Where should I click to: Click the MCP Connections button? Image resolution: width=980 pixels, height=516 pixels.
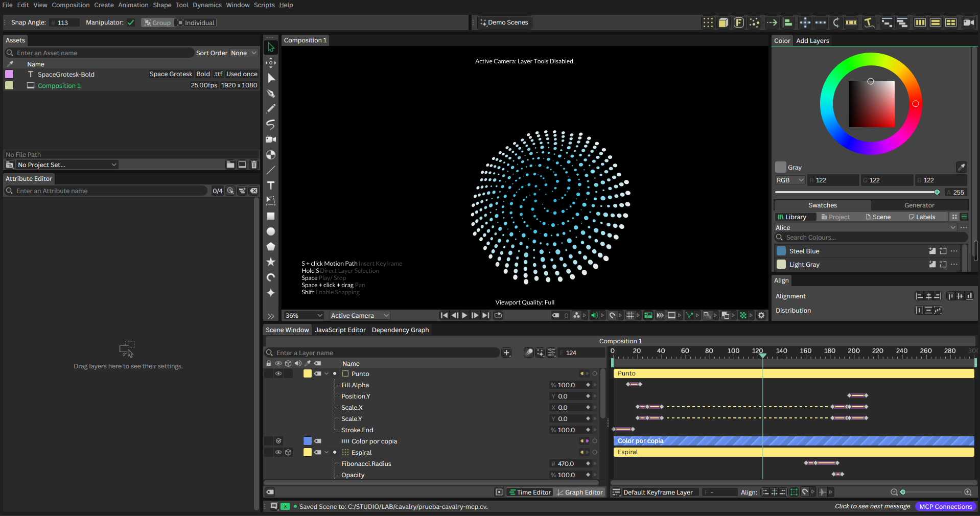click(x=945, y=506)
